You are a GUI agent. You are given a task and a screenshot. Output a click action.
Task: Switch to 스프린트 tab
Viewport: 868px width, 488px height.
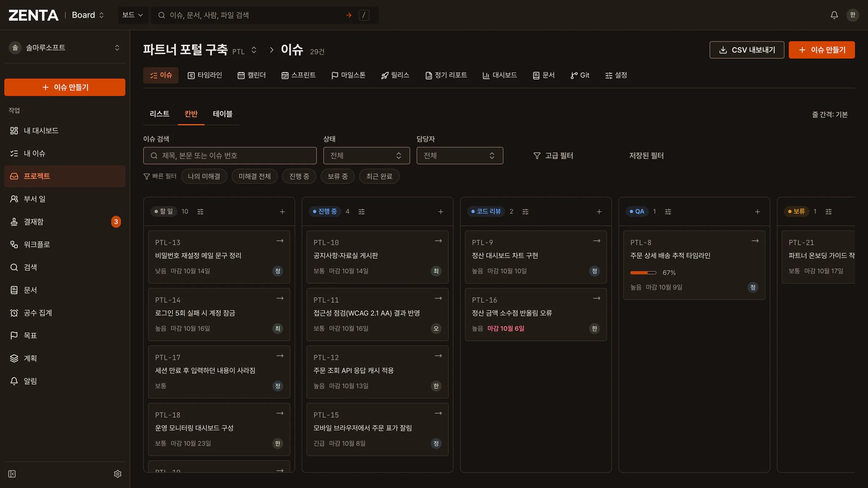tap(298, 75)
